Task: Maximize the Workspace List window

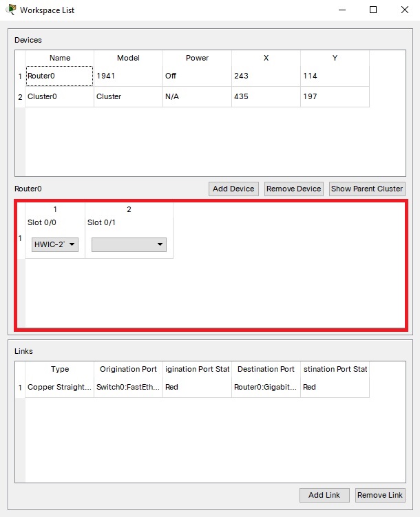Action: coord(373,10)
